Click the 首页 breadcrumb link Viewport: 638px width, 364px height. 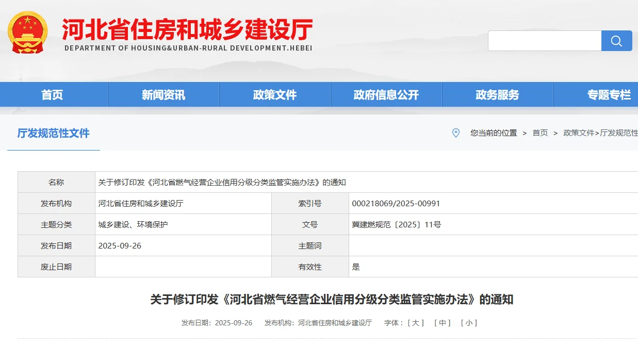(x=540, y=133)
